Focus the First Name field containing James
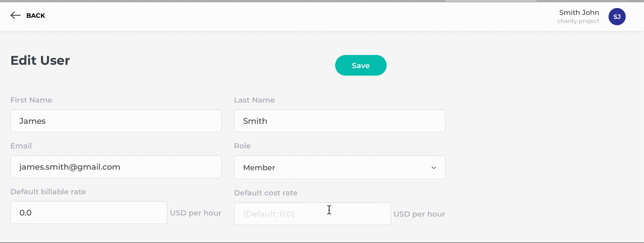 click(x=116, y=121)
